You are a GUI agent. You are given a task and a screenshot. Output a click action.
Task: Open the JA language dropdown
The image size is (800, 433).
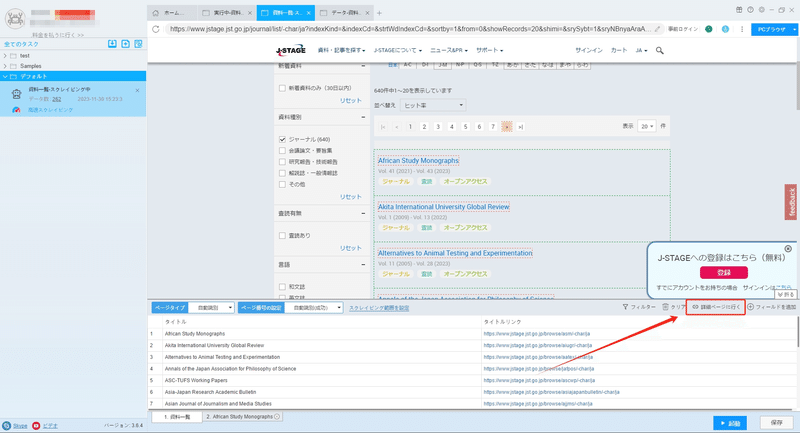[x=641, y=50]
